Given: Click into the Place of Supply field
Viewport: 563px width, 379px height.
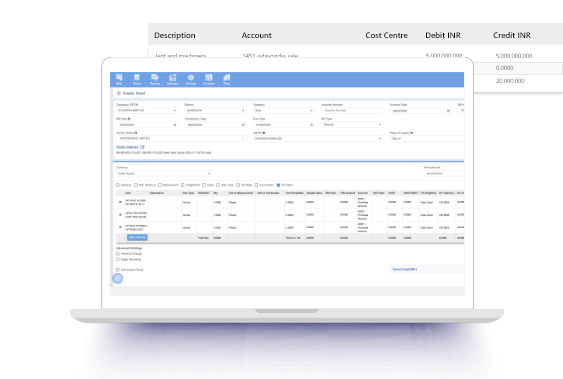Looking at the screenshot, I should (427, 139).
